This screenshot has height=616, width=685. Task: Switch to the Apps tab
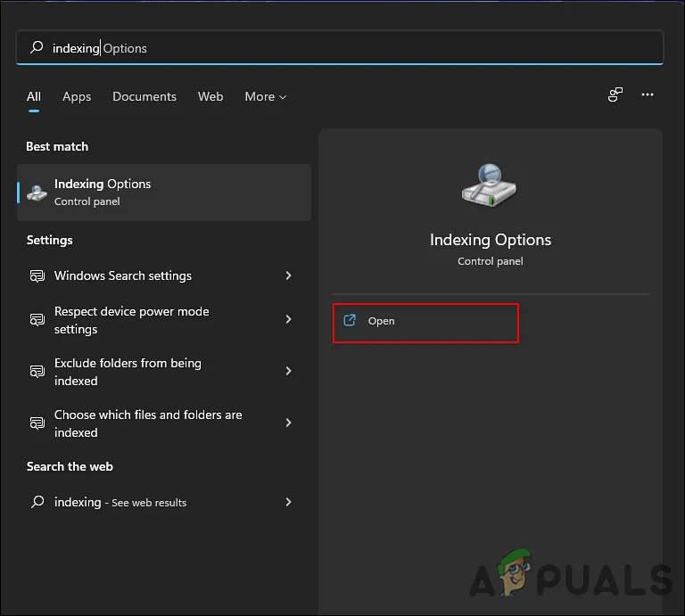click(77, 96)
